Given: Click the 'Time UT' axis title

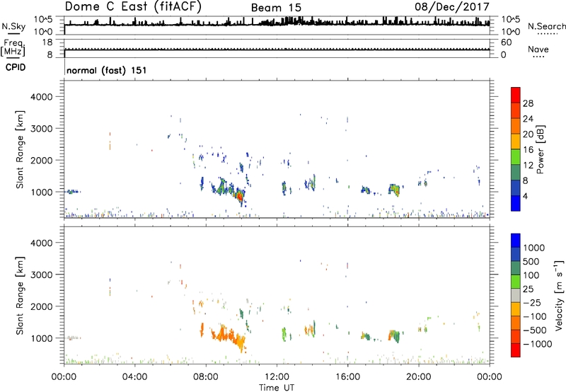Looking at the screenshot, I should click(277, 388).
